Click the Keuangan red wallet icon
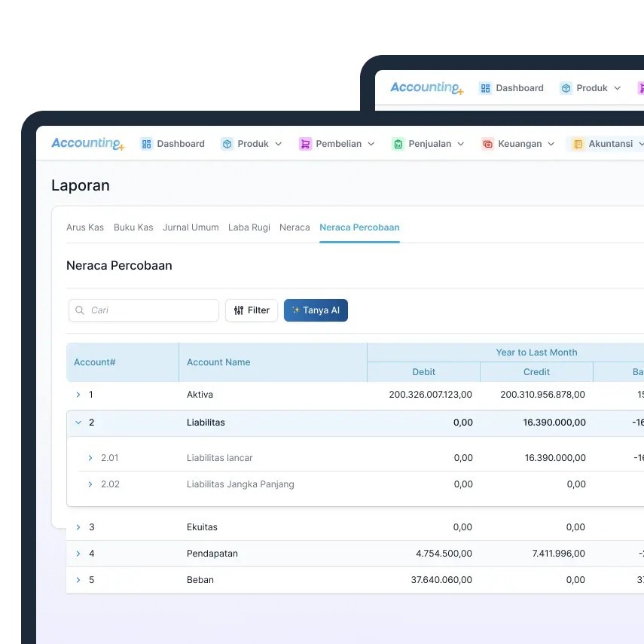Viewport: 644px width, 644px height. pyautogui.click(x=487, y=144)
